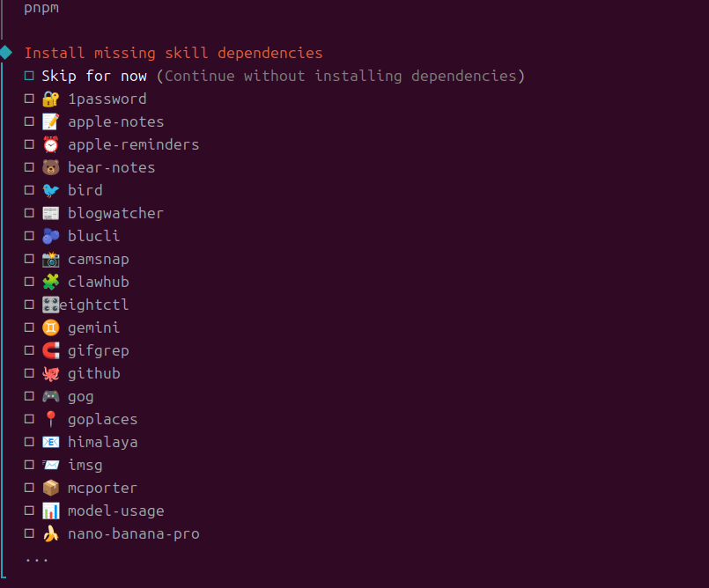
Task: Click the goplaces option text
Action: (102, 419)
